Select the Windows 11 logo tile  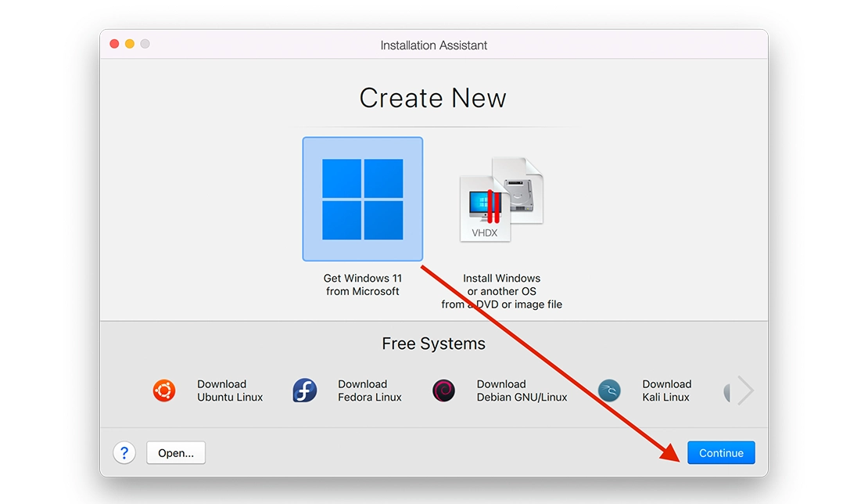(362, 199)
